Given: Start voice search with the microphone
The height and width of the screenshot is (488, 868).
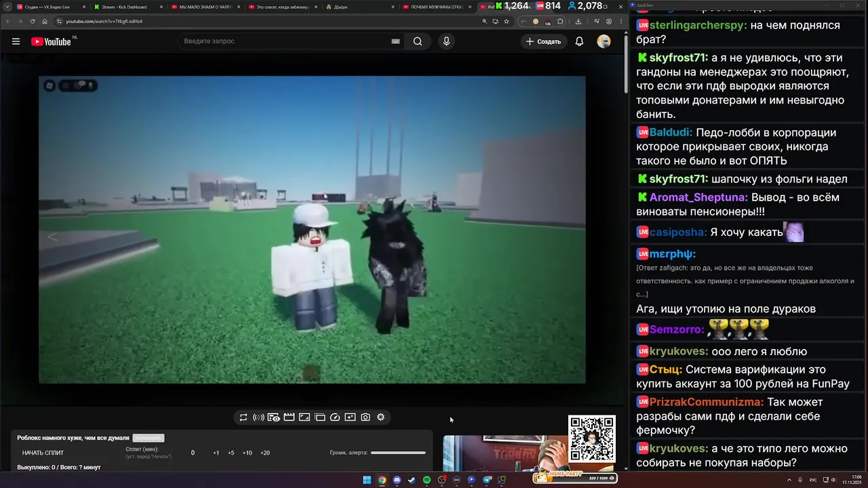Looking at the screenshot, I should pos(446,41).
